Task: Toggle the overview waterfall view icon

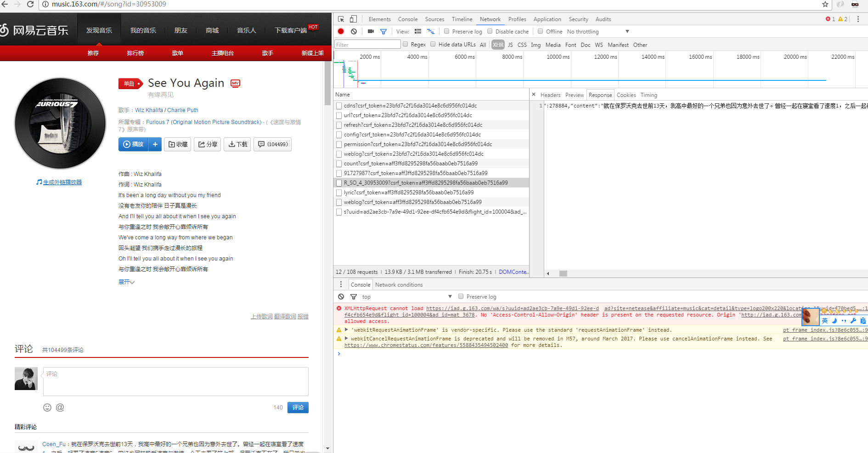Action: [431, 31]
